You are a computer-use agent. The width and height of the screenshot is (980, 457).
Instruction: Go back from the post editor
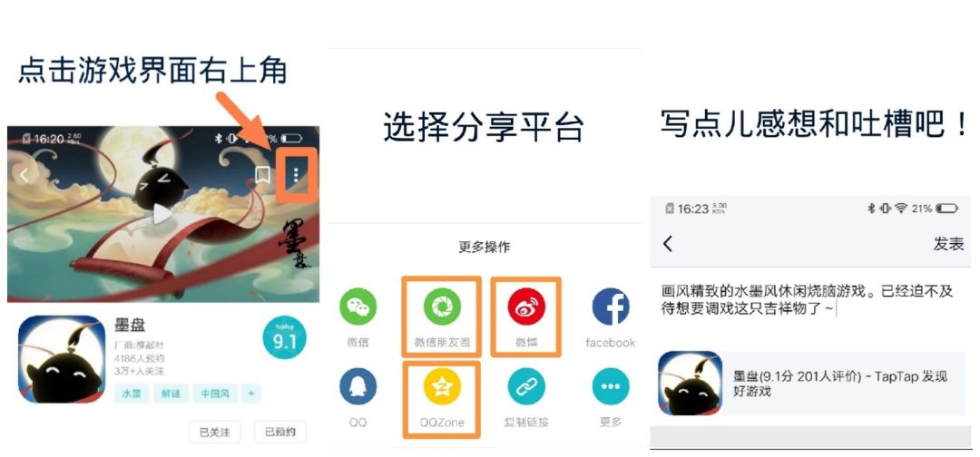668,244
